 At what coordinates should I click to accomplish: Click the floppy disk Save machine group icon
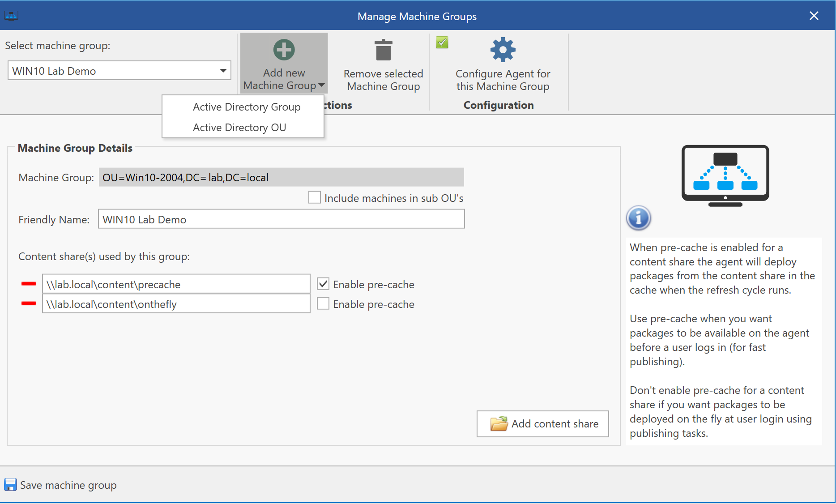click(10, 485)
